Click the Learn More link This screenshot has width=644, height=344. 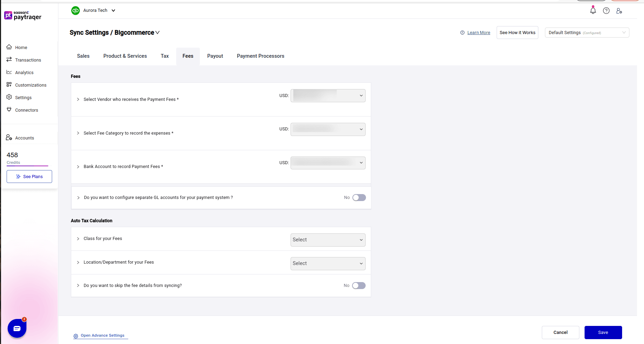479,32
